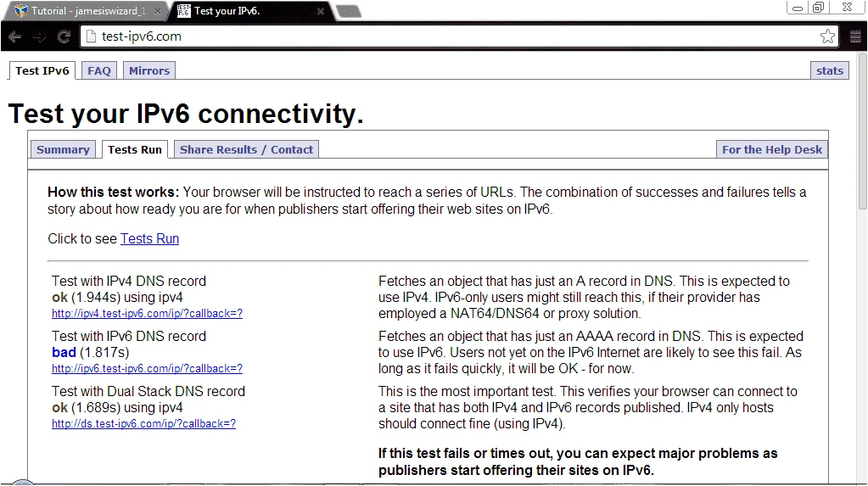The width and height of the screenshot is (868, 486).
Task: Reload the page with refresh icon
Action: (x=64, y=37)
